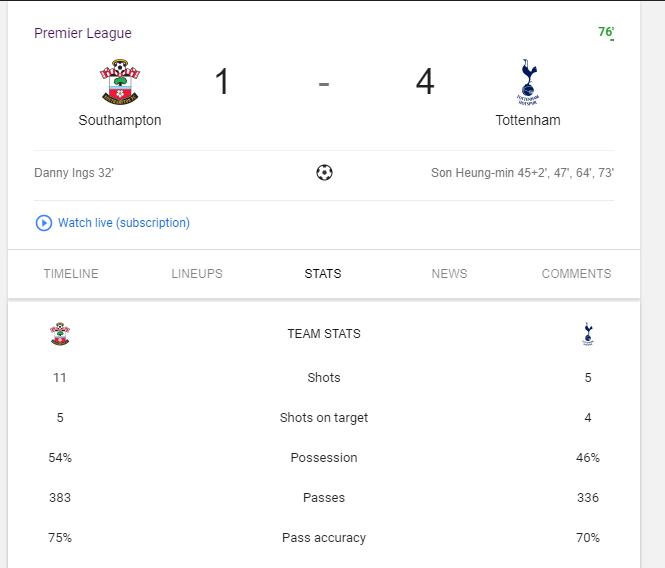Click the small Tottenham crest in team stats
Viewport: 665px width, 568px height.
click(588, 334)
